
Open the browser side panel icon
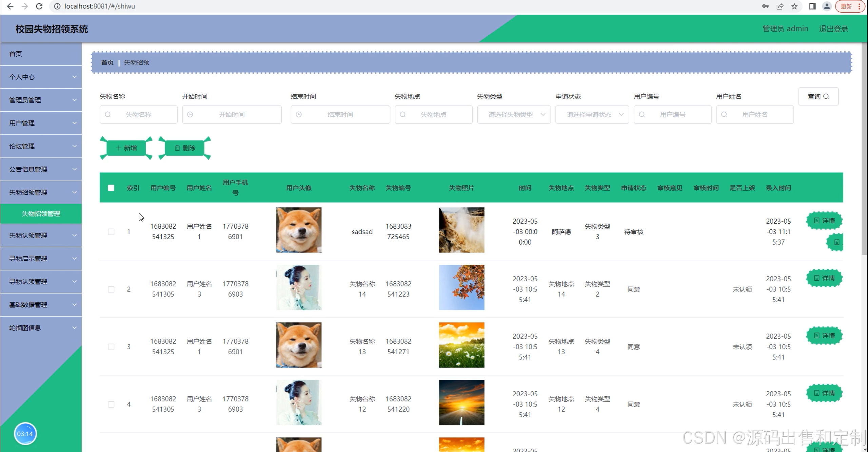tap(812, 6)
